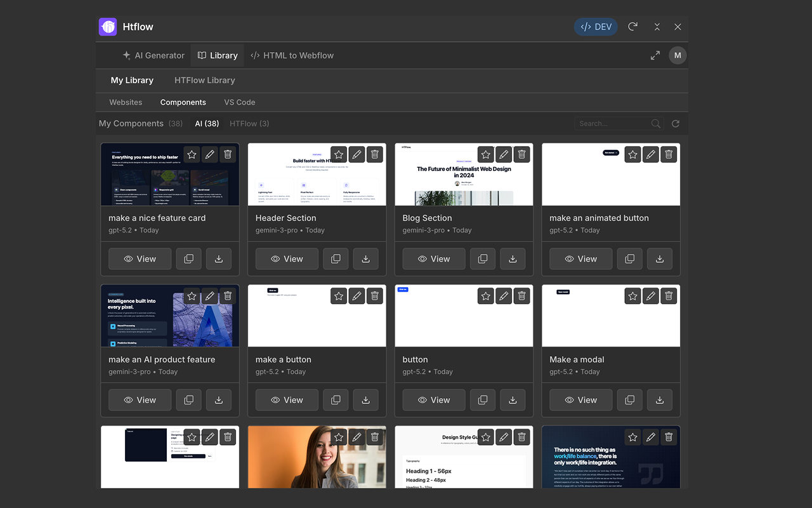Download the 'make a button' component

click(x=366, y=400)
